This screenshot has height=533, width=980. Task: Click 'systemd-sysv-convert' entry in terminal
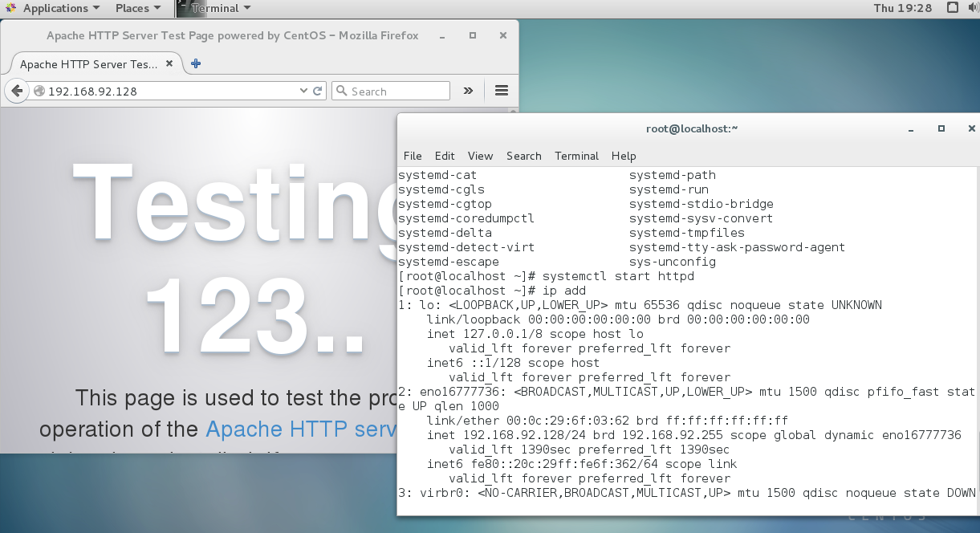[701, 218]
